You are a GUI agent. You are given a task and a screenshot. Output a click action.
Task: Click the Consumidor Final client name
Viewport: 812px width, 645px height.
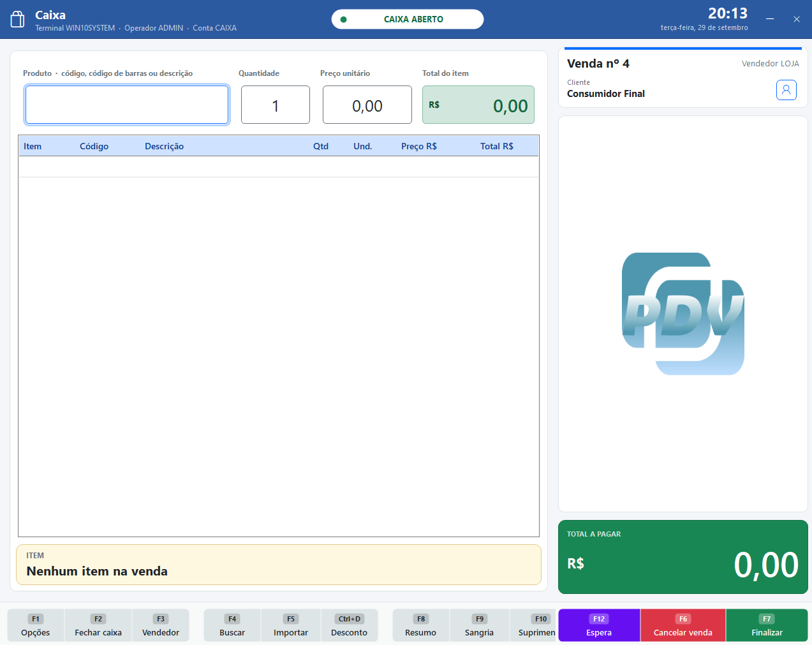pos(606,94)
